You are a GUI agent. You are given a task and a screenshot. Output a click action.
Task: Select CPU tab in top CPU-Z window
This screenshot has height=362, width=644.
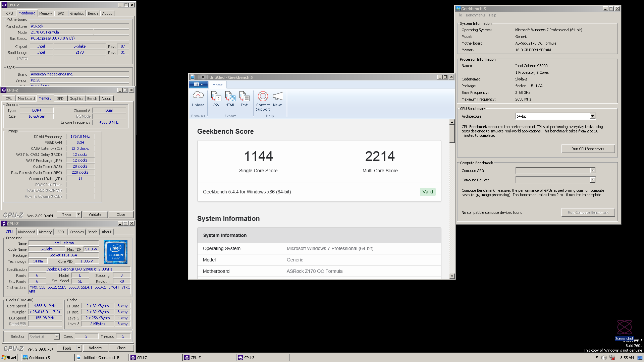pos(9,13)
